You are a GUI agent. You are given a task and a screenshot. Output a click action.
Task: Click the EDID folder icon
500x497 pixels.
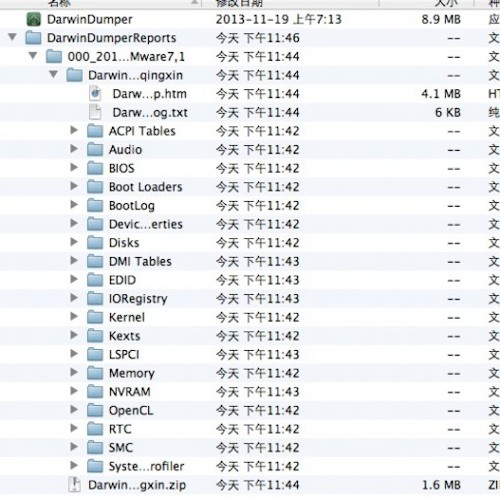95,280
